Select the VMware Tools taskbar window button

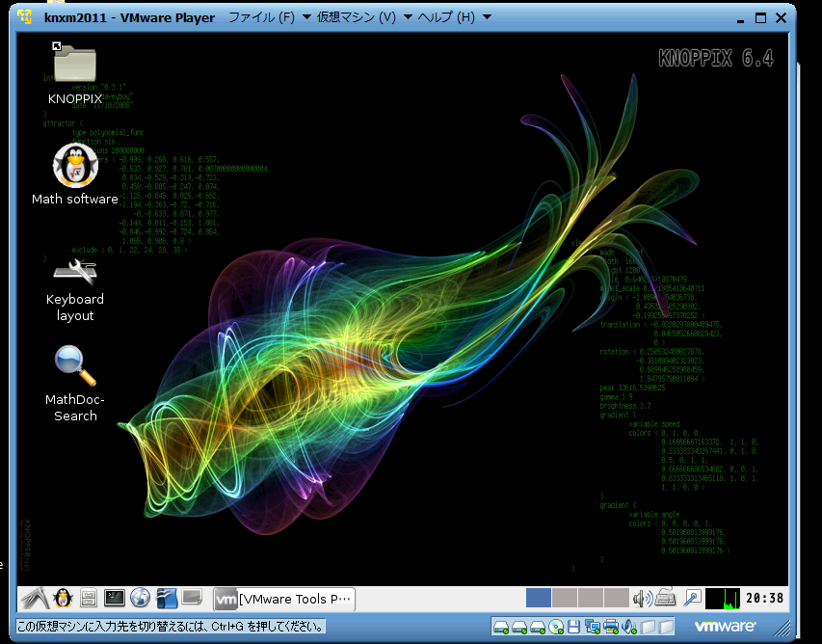tap(284, 599)
